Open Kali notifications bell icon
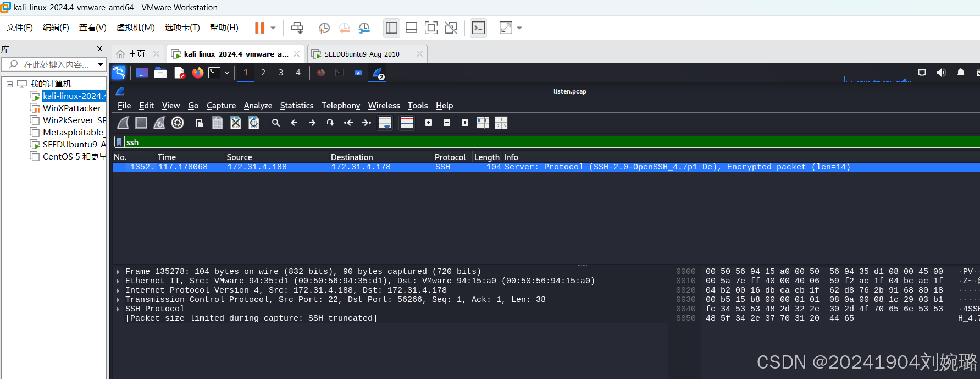Screen dimensions: 980x379 (961, 73)
